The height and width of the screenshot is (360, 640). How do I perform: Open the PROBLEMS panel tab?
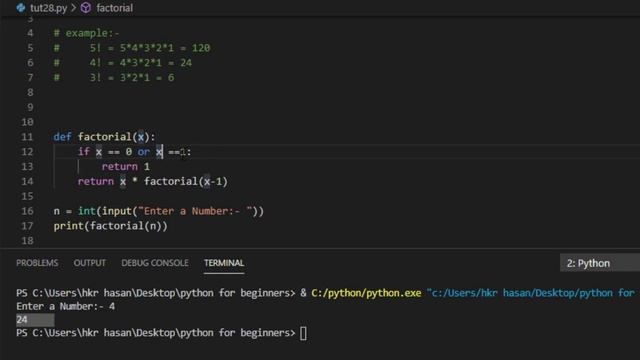coord(37,263)
